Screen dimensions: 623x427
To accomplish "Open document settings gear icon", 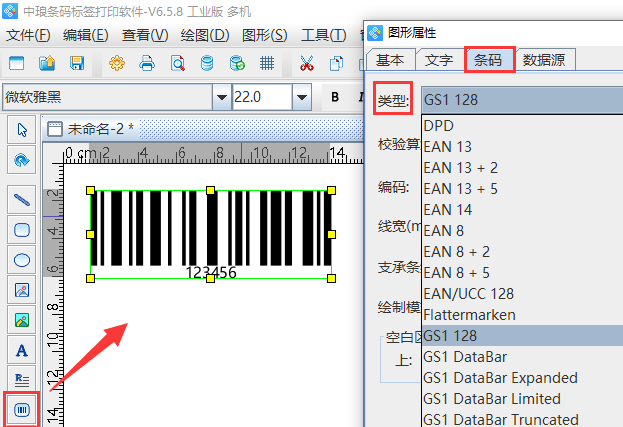I will click(117, 64).
